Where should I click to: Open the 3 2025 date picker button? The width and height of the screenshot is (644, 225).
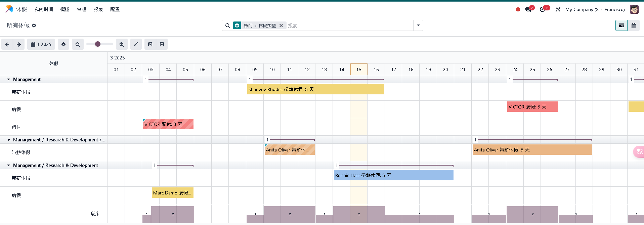[x=41, y=44]
